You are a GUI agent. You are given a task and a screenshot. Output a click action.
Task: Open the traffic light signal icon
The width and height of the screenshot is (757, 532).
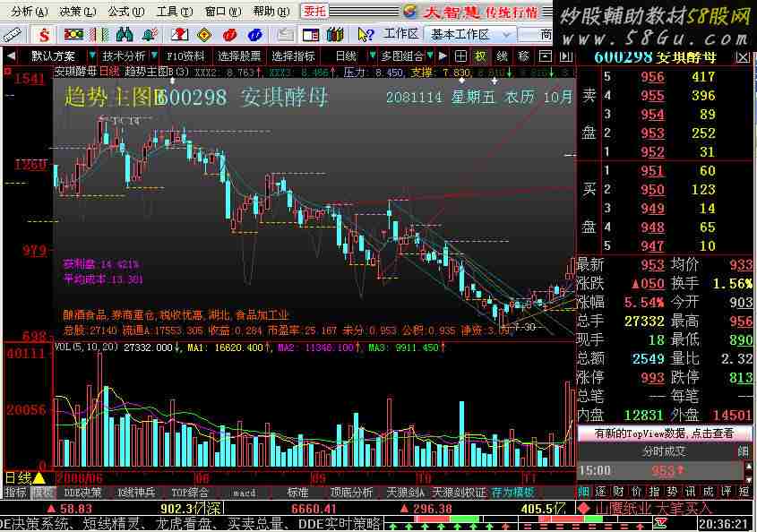[x=73, y=34]
